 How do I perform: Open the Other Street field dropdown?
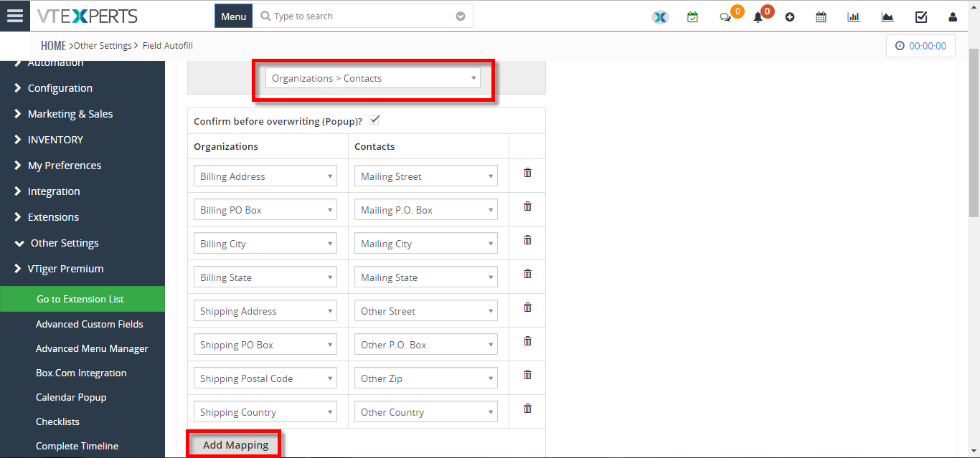426,311
